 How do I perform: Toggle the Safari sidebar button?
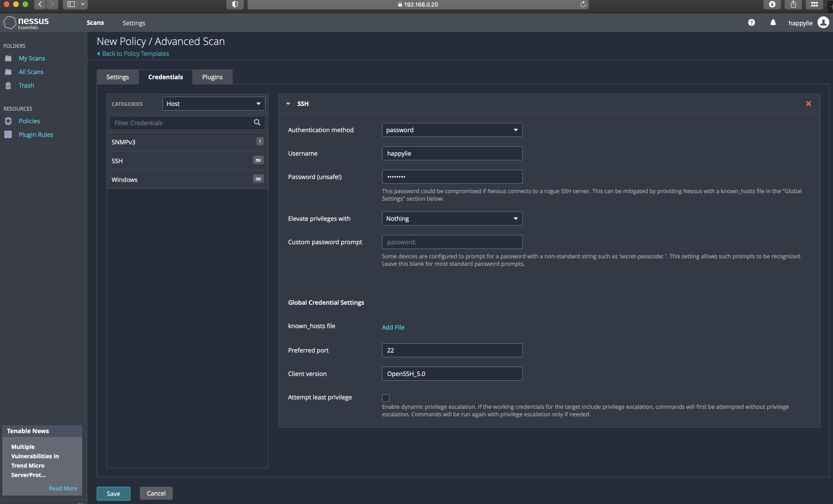point(71,4)
